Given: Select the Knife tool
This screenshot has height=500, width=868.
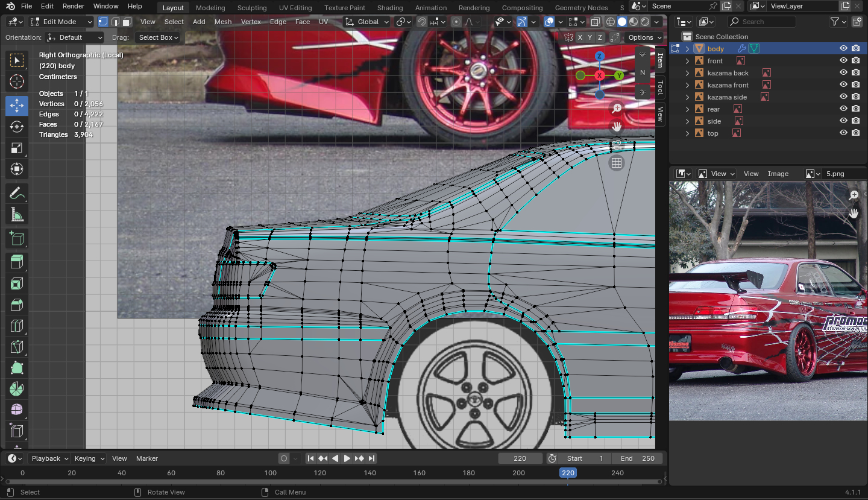Looking at the screenshot, I should click(17, 347).
